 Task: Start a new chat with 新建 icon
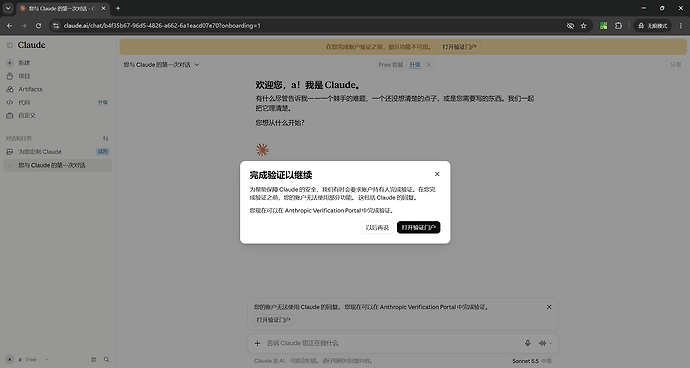tap(10, 63)
